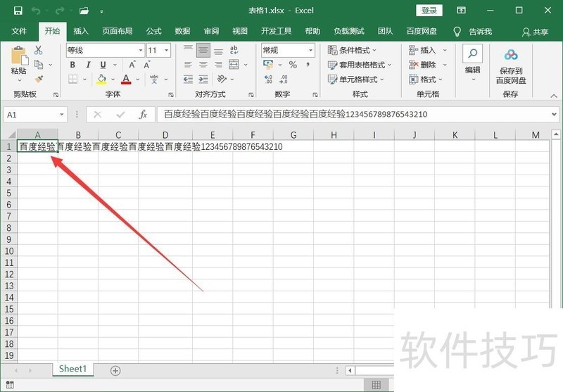Open the text orientation tool
This screenshot has width=563, height=392.
pos(222,79)
